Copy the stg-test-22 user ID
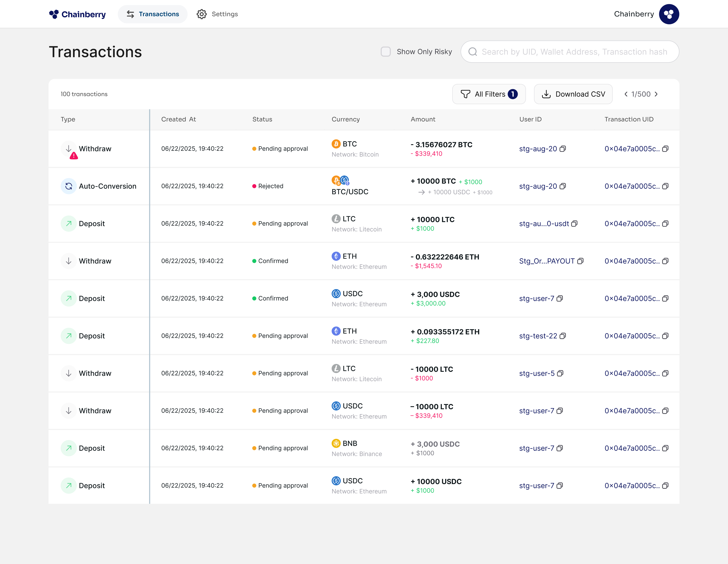This screenshot has height=564, width=728. [x=563, y=336]
